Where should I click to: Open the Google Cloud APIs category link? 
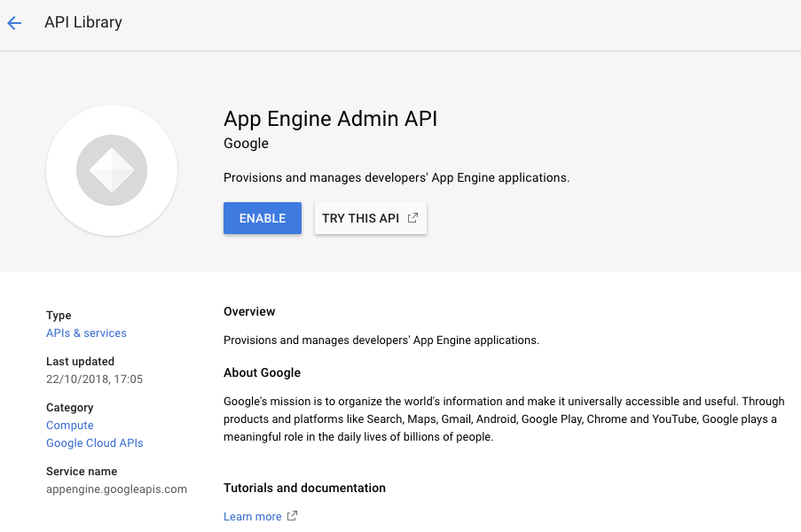pos(95,443)
